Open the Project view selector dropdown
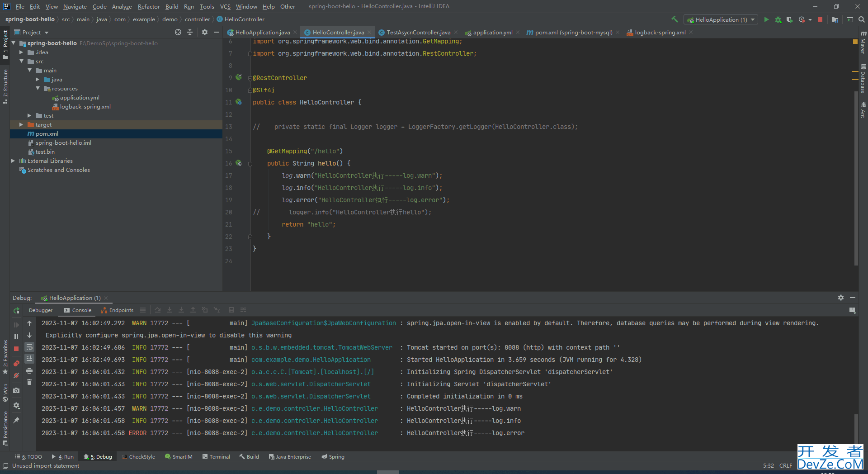The image size is (868, 474). click(32, 32)
